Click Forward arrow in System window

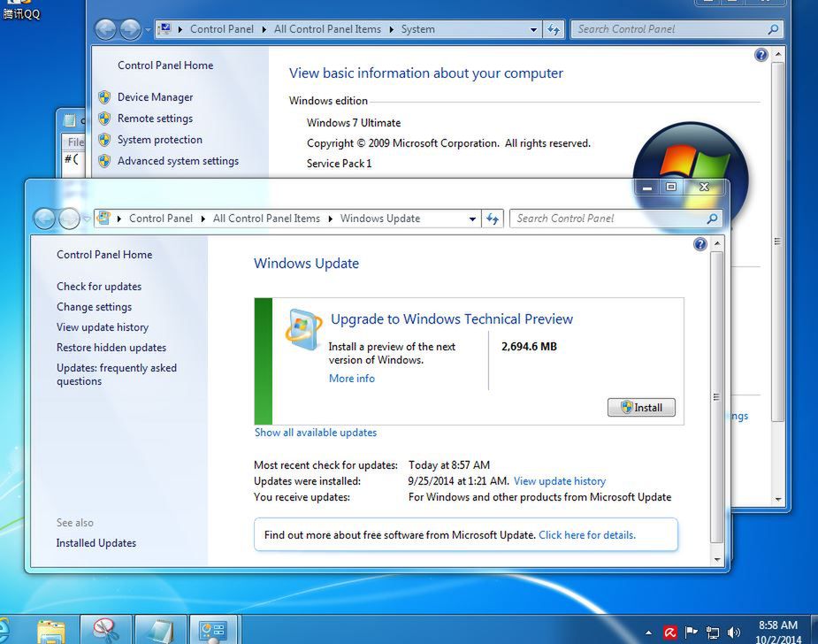[x=130, y=29]
